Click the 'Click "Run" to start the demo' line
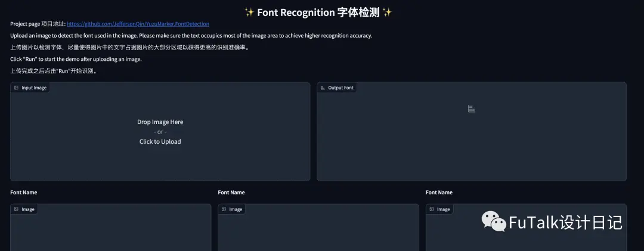 [x=76, y=59]
